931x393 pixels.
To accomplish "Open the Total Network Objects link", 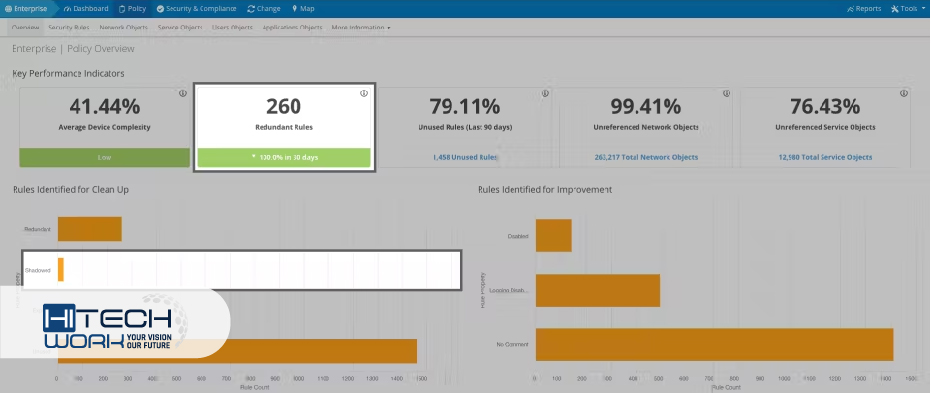I will point(646,157).
